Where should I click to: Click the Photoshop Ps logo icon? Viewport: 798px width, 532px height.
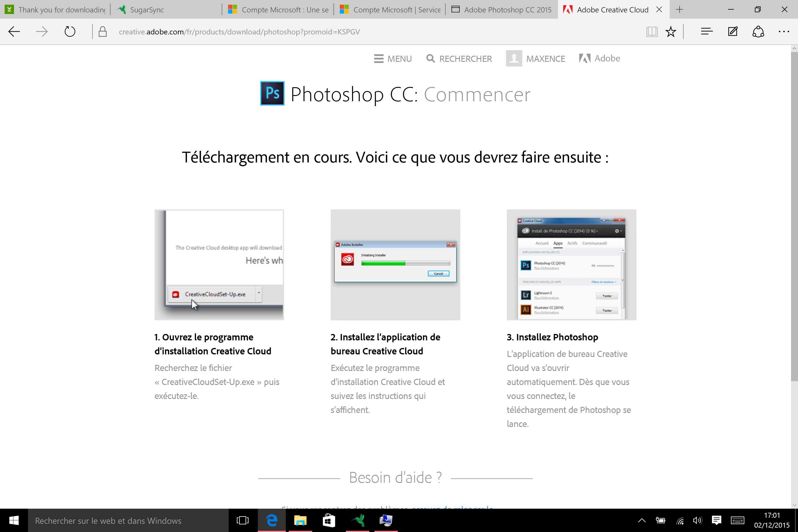(272, 93)
